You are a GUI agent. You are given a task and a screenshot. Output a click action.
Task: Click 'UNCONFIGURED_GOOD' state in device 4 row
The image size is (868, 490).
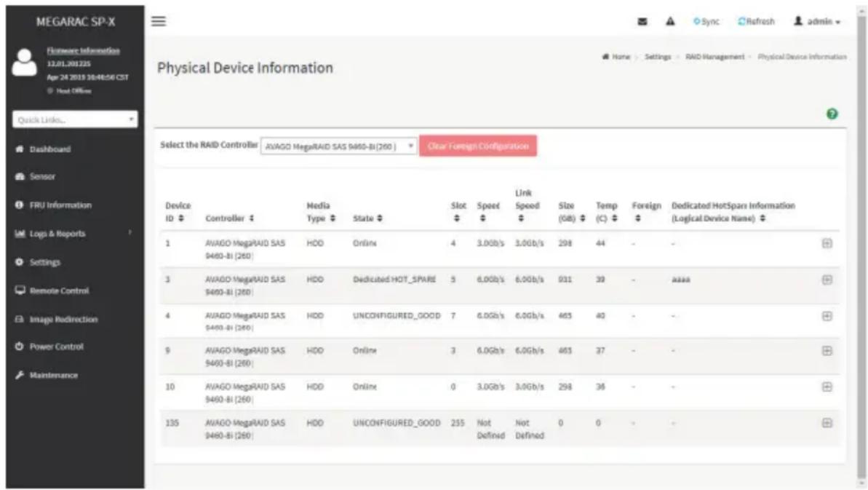point(397,316)
